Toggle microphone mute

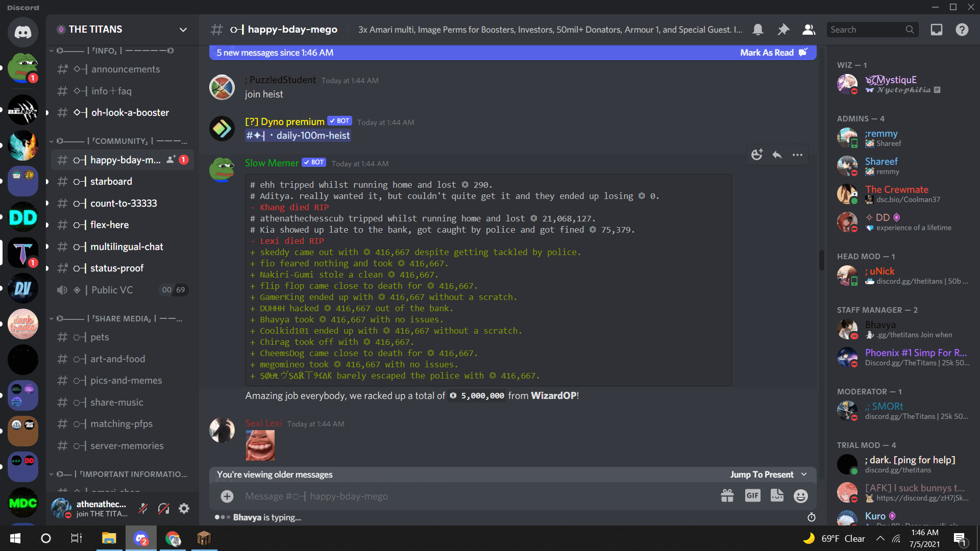coord(143,508)
